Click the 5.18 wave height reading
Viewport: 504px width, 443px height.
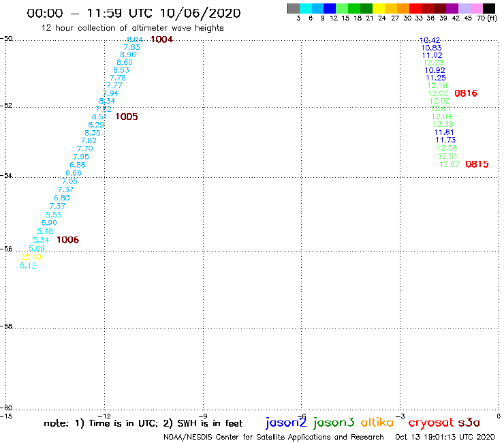click(45, 231)
